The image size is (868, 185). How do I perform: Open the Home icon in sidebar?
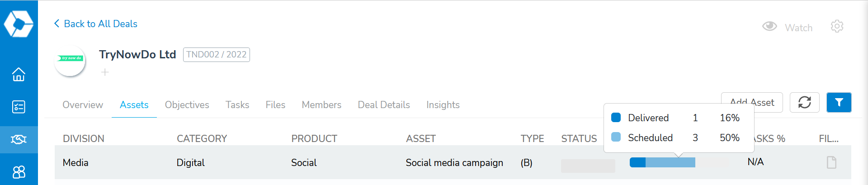point(19,74)
